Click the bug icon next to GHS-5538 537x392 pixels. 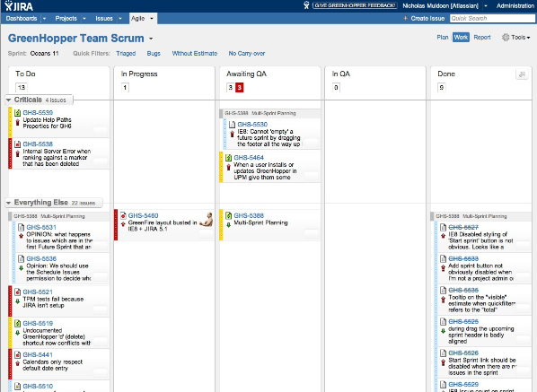tap(17, 144)
